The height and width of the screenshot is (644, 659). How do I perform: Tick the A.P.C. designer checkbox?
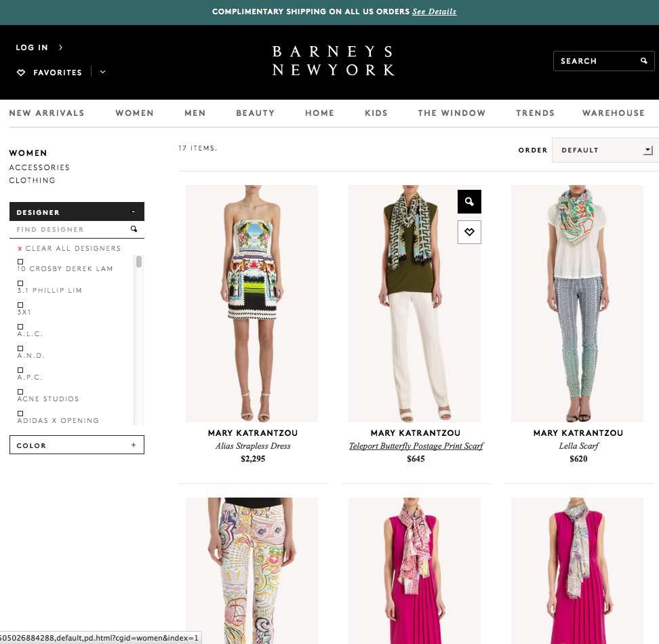click(20, 370)
